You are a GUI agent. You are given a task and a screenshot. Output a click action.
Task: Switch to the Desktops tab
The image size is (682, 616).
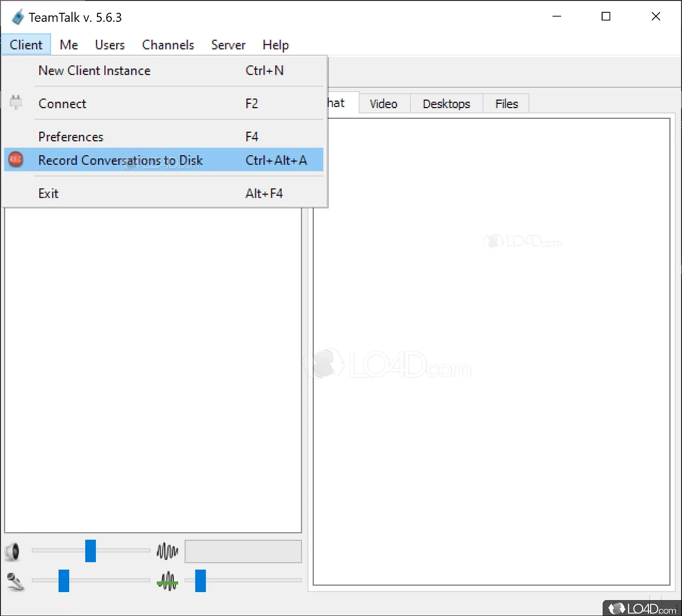pos(446,104)
